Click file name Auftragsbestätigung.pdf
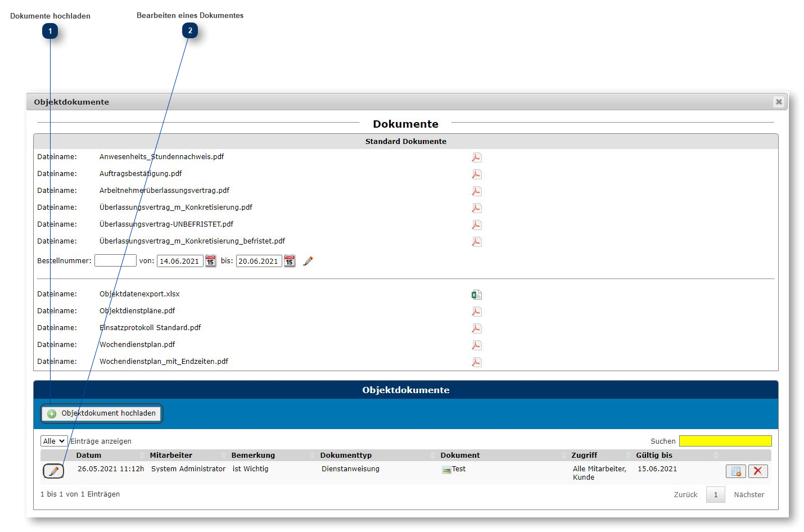The image size is (804, 532). coord(141,174)
